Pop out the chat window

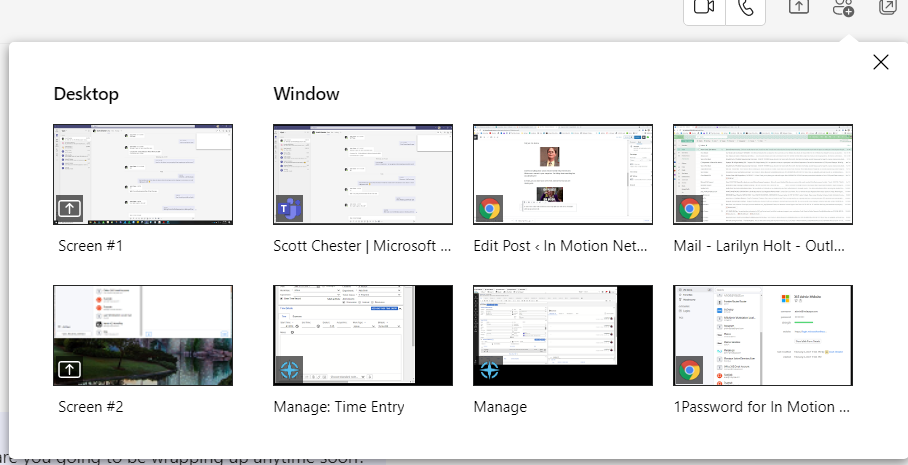(888, 7)
